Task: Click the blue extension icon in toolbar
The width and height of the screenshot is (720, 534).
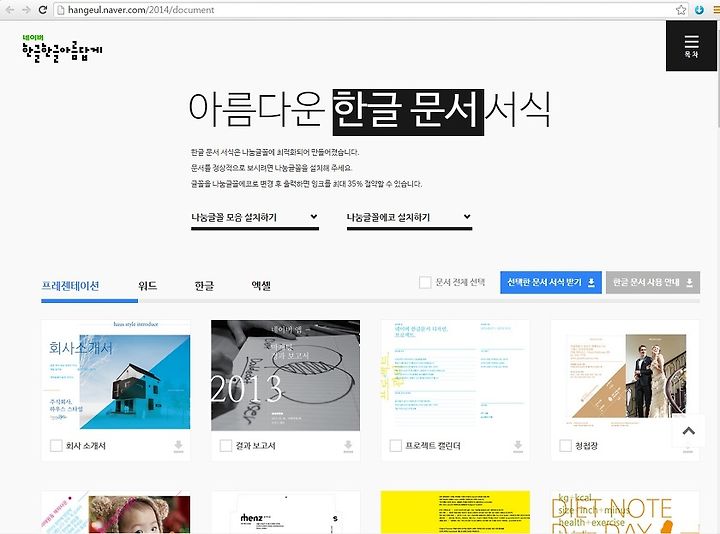Action: (699, 10)
